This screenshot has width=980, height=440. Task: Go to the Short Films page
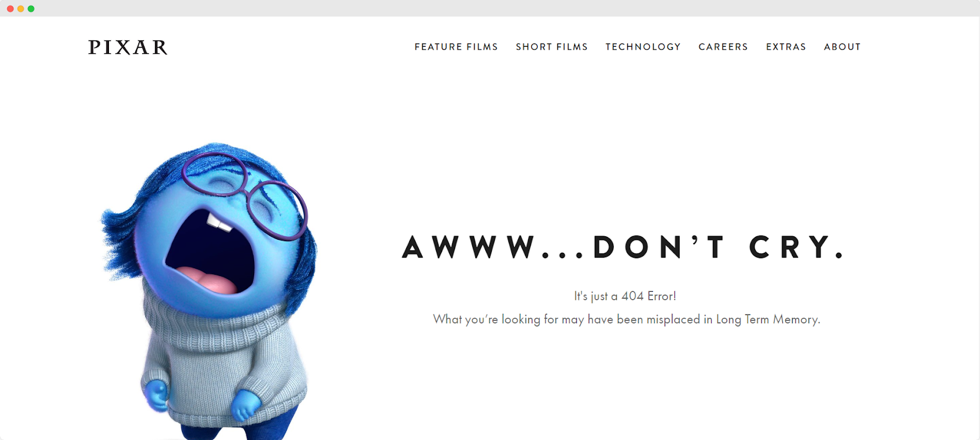[552, 47]
